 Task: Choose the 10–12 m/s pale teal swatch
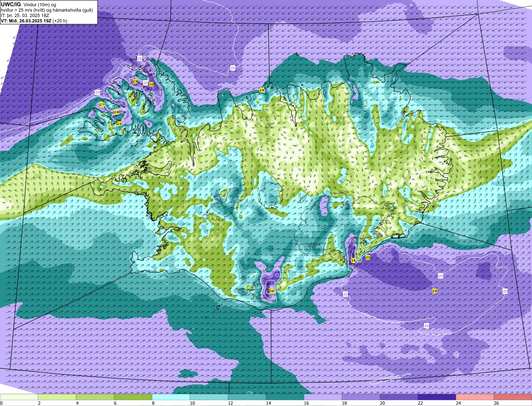[x=209, y=397]
